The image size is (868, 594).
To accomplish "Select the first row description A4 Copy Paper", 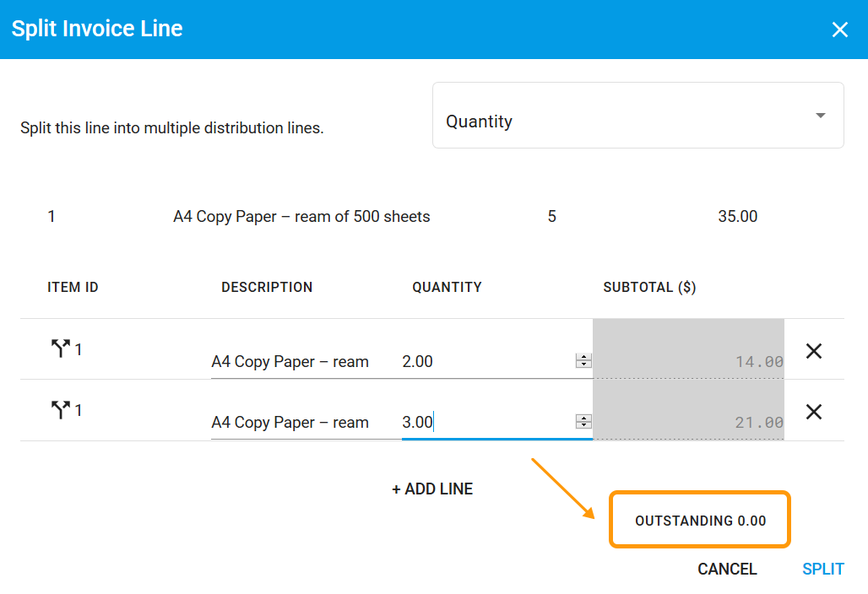I will point(290,361).
